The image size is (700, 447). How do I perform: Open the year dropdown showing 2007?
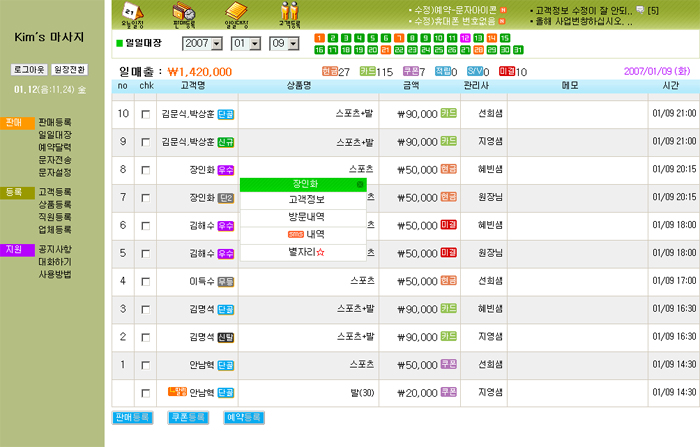tap(203, 44)
